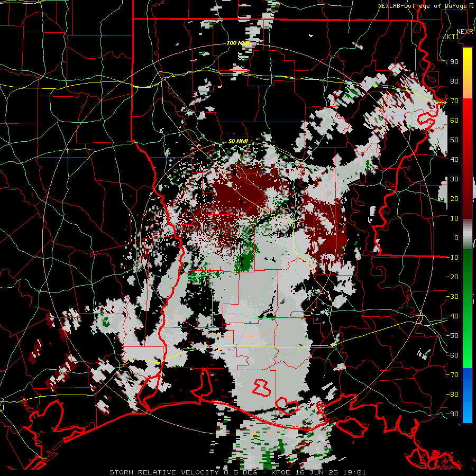
Task: Click the gray zero-velocity band on the color bar
Action: [x=467, y=234]
